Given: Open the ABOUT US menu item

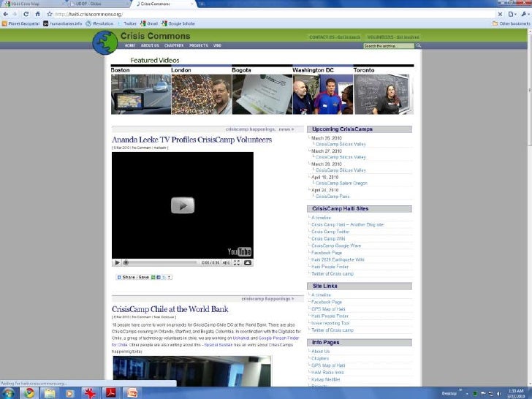Looking at the screenshot, I should pyautogui.click(x=150, y=45).
